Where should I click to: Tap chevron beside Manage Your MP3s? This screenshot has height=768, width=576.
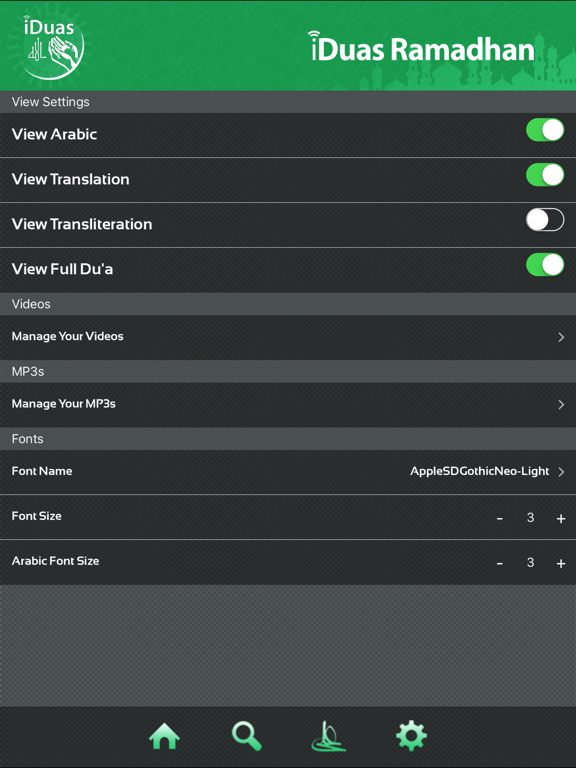(561, 405)
